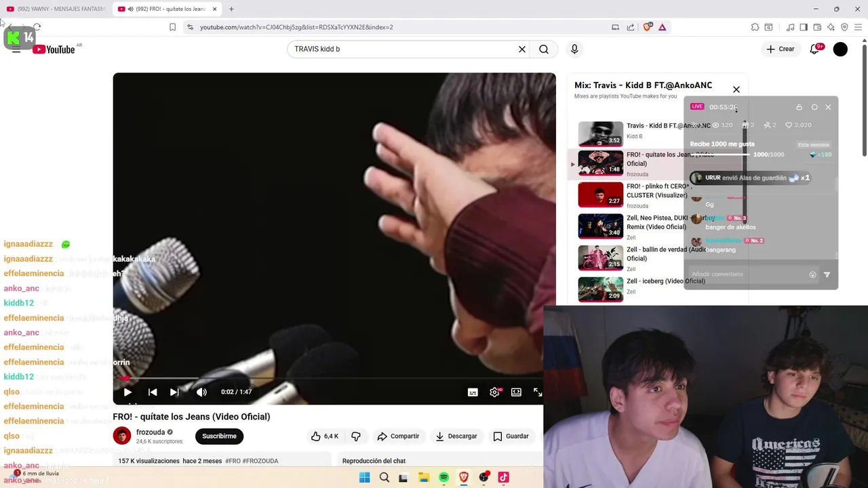Unlock the live overlay padlock icon

coord(799,107)
